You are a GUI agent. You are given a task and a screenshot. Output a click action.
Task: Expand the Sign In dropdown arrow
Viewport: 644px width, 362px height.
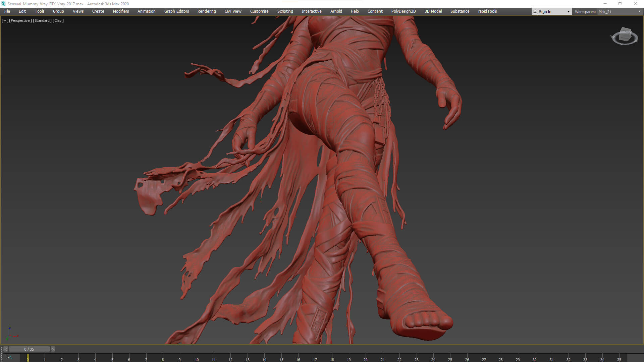click(x=569, y=12)
